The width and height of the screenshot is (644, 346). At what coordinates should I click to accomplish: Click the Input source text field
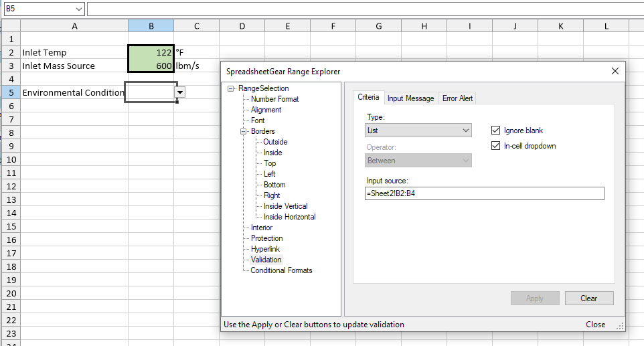click(485, 193)
